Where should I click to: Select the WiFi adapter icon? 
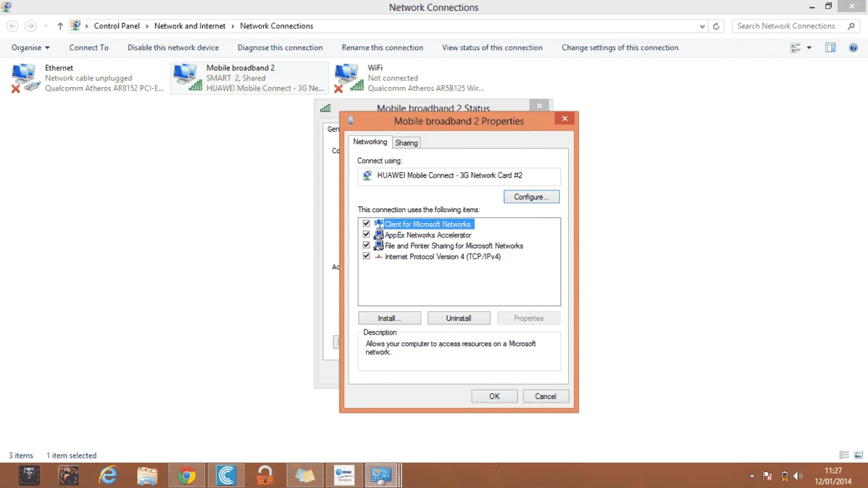click(349, 77)
